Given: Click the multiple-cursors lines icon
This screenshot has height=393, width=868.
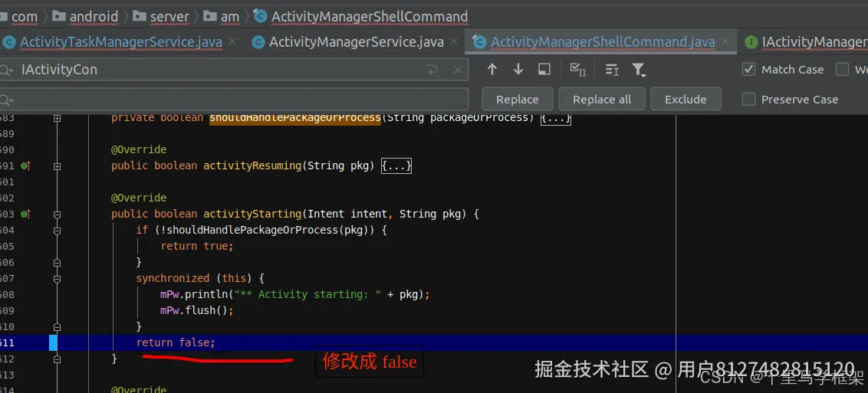Looking at the screenshot, I should 612,70.
